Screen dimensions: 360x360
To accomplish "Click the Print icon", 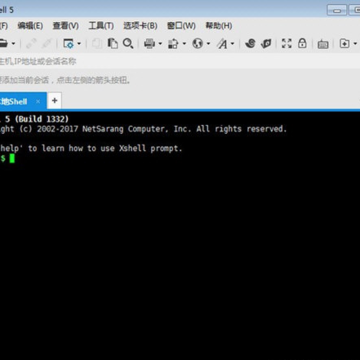I will click(149, 44).
